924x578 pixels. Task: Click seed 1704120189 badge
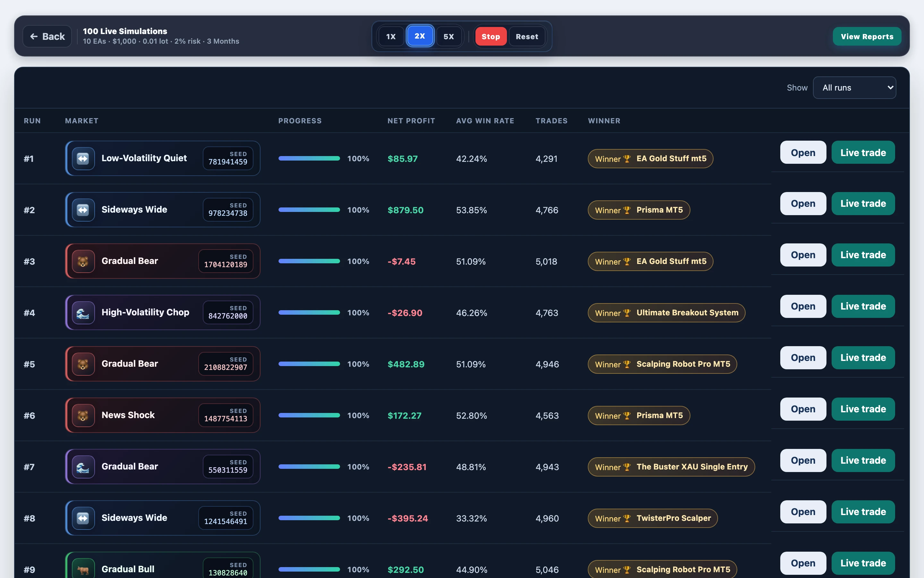pos(226,261)
